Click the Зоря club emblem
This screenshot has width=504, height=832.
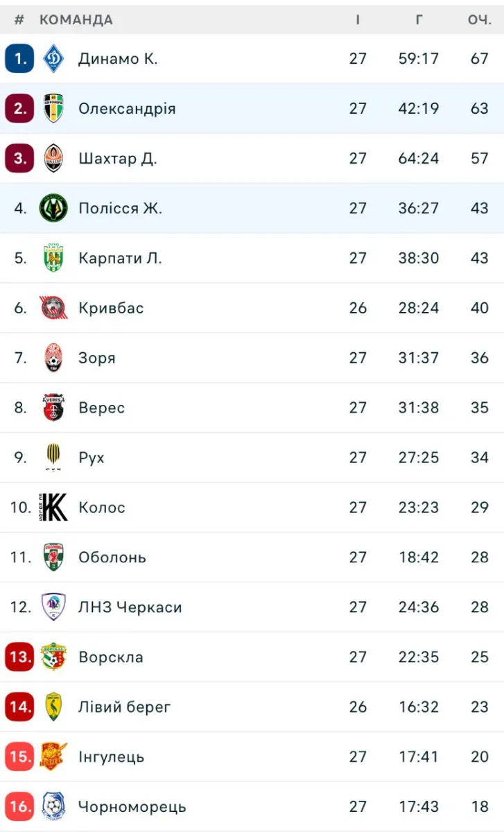53,358
